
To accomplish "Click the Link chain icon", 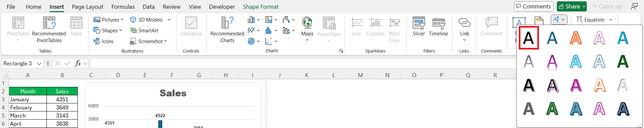I will pos(464,23).
